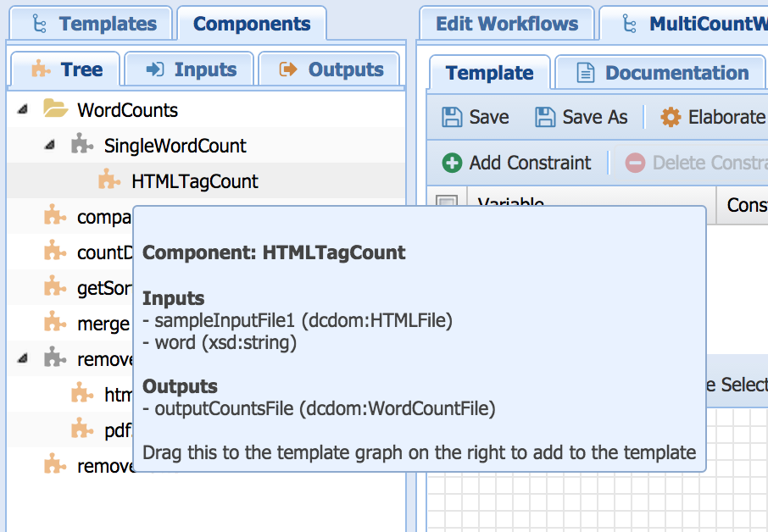The image size is (768, 532).
Task: Open the Inputs tab
Action: (x=189, y=69)
